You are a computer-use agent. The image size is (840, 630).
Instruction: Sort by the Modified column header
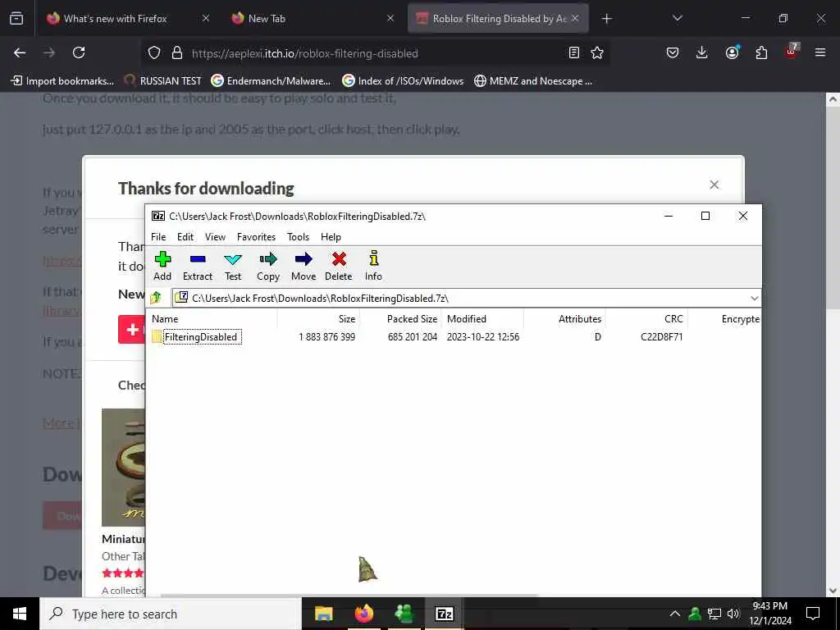pos(482,319)
